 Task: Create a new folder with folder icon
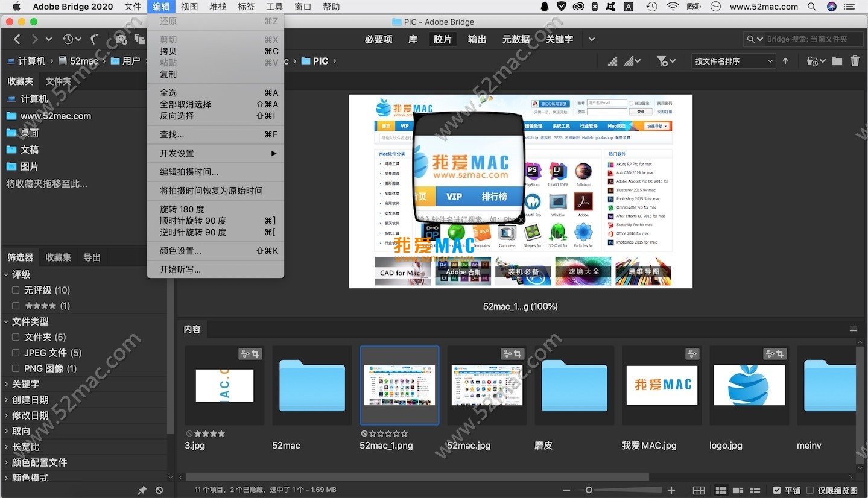pyautogui.click(x=837, y=61)
